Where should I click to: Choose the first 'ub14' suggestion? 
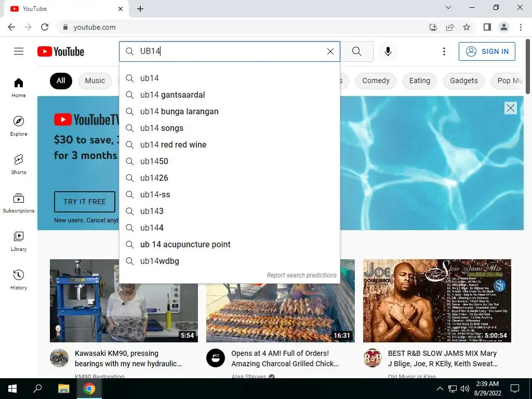[230, 78]
